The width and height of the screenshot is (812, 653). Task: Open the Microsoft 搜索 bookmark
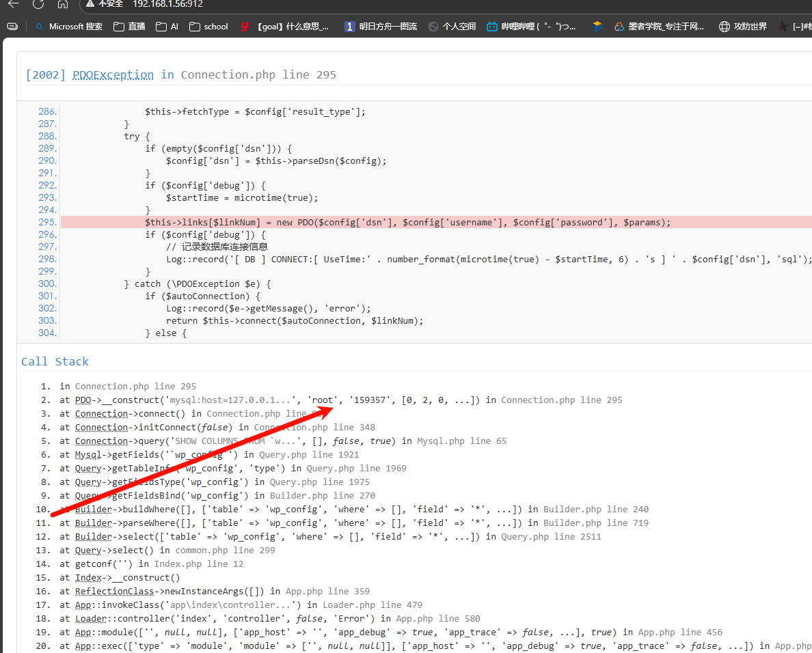pos(68,27)
